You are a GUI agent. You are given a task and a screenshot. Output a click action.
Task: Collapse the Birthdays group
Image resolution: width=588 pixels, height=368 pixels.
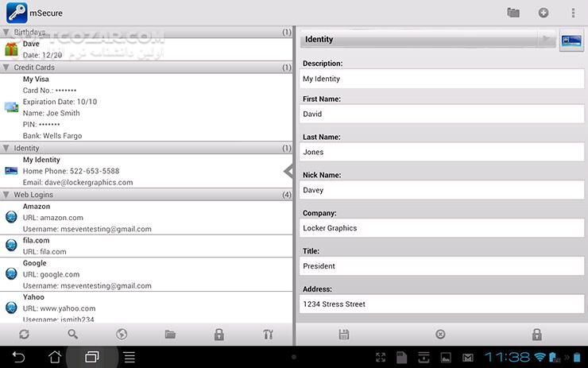[6, 33]
